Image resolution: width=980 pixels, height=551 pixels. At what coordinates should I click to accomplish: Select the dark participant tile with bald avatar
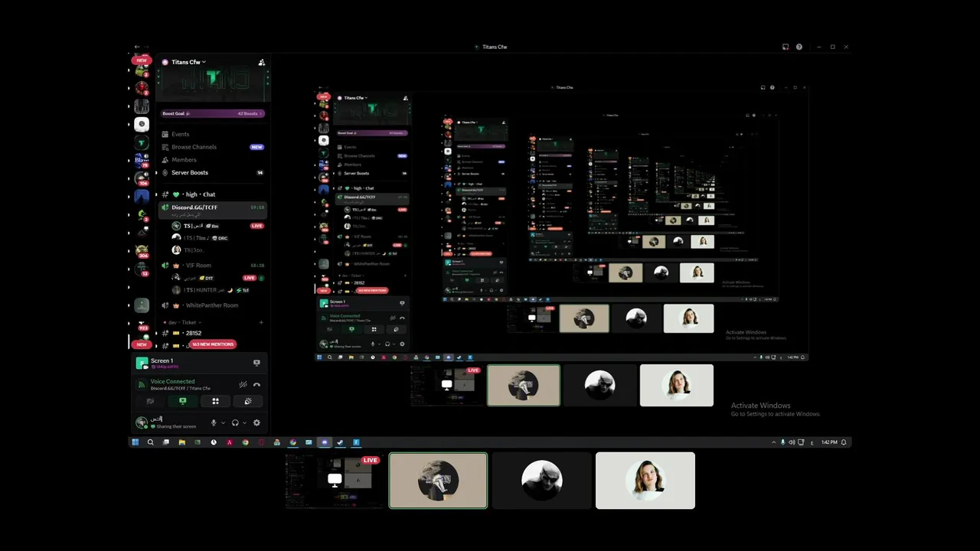tap(542, 481)
